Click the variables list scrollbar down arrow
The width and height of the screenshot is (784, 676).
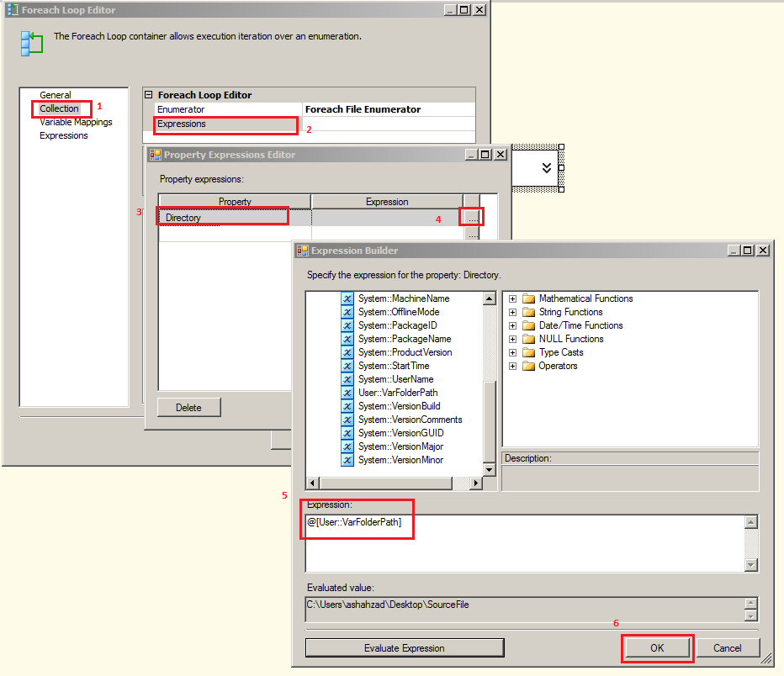(x=488, y=471)
